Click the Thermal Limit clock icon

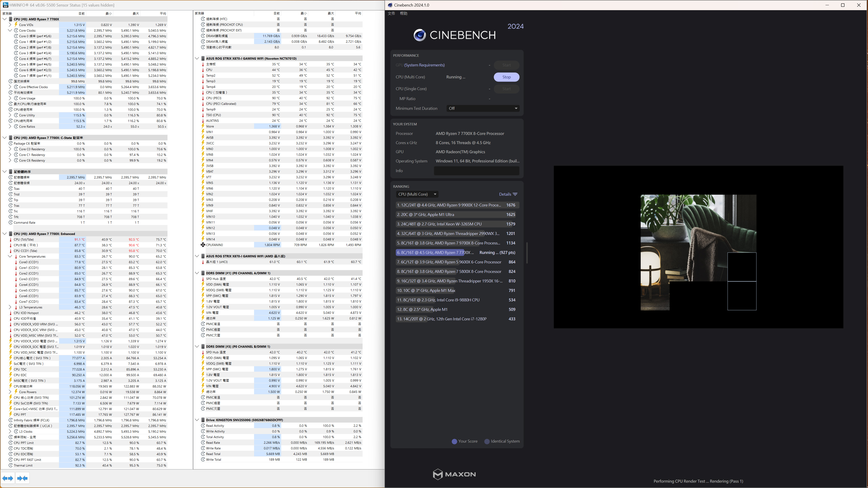tap(10, 465)
